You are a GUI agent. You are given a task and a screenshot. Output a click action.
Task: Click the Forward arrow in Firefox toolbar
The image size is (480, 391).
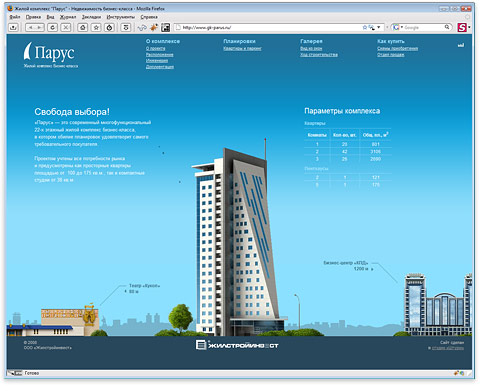tap(40, 28)
